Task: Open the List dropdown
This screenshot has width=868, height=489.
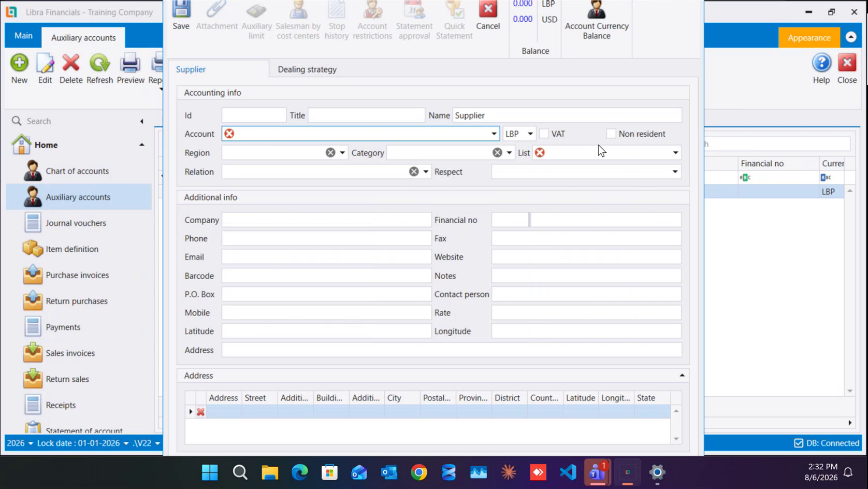Action: coord(675,153)
